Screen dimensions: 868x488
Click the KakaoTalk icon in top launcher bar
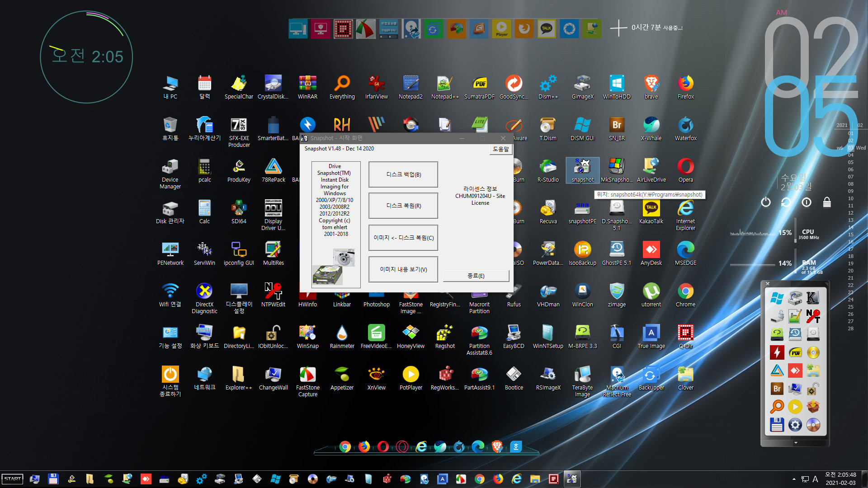(547, 29)
